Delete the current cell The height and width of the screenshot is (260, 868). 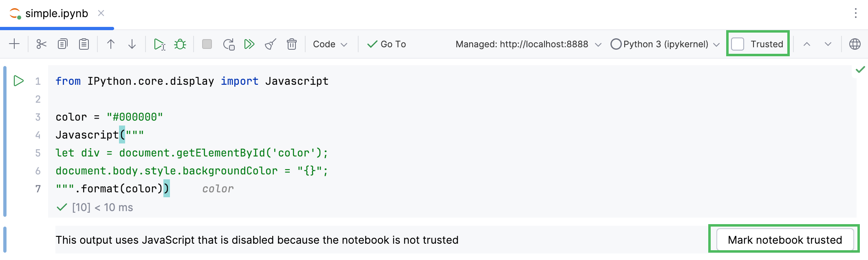click(x=292, y=44)
